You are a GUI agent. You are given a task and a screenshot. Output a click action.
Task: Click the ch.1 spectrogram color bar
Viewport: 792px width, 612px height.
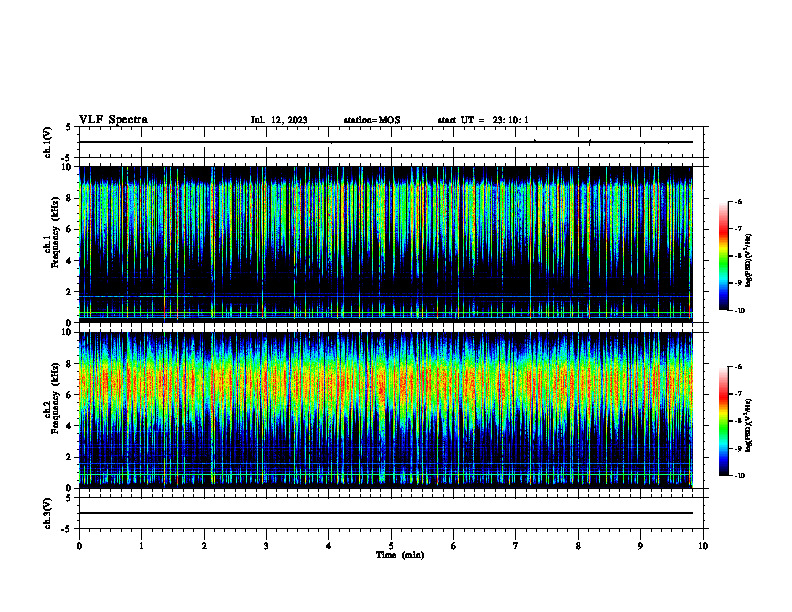(x=723, y=256)
